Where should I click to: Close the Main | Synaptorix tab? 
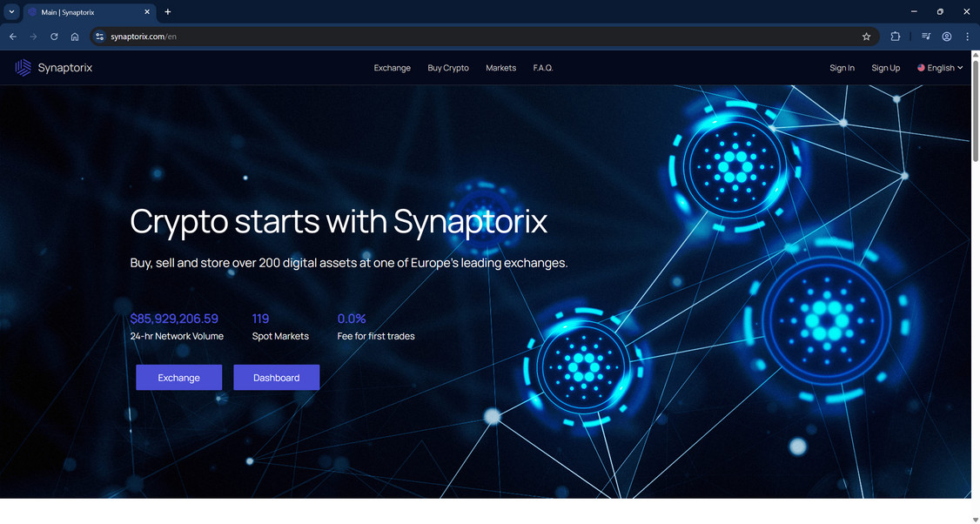point(147,12)
